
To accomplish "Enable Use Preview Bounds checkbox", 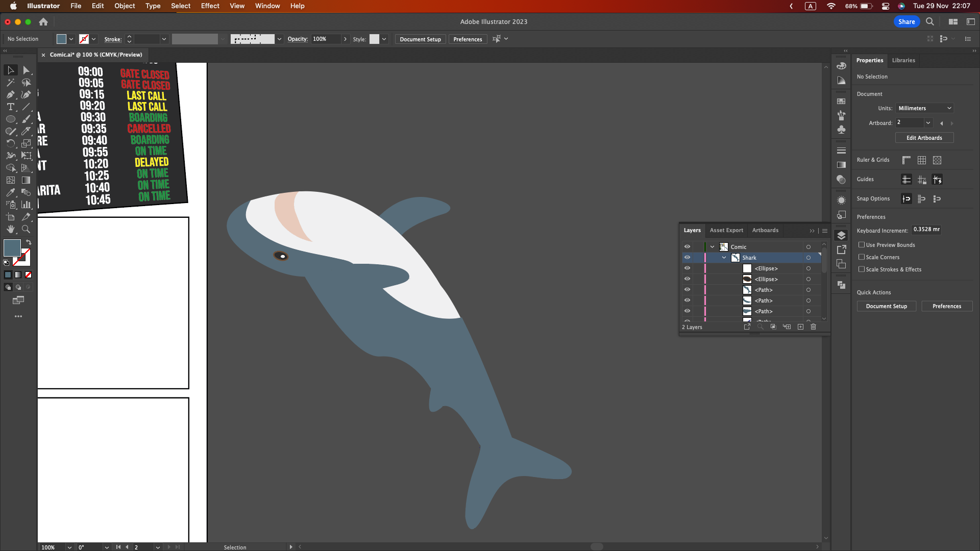I will (x=862, y=245).
